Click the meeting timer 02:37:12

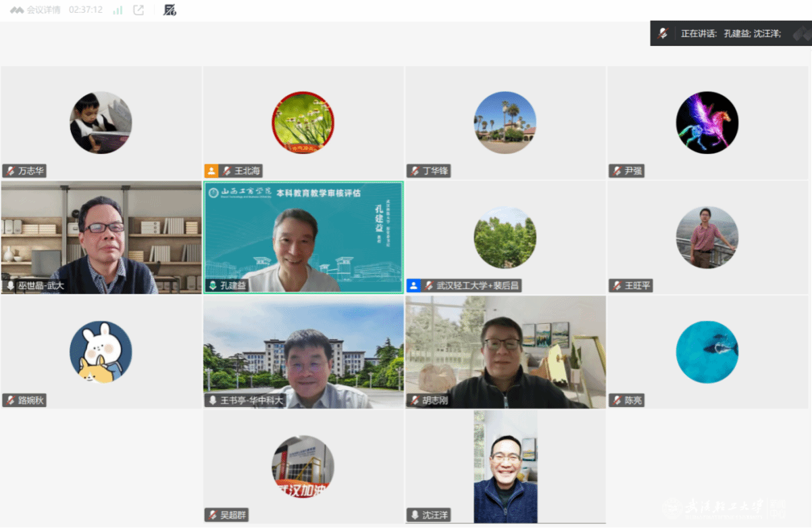click(86, 10)
